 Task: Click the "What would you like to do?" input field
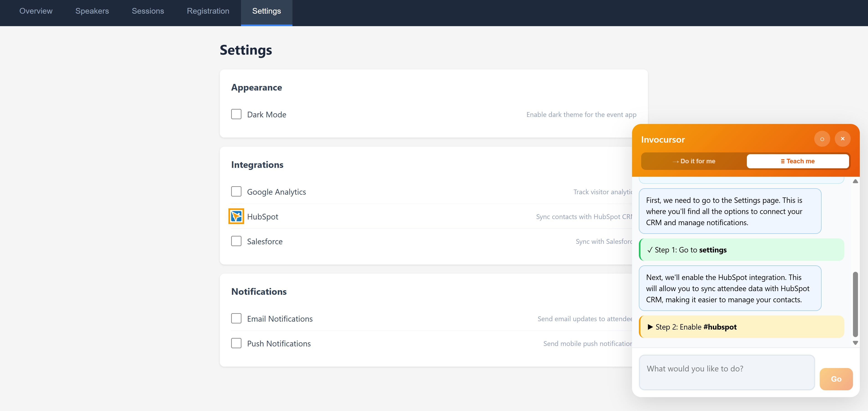[727, 372]
